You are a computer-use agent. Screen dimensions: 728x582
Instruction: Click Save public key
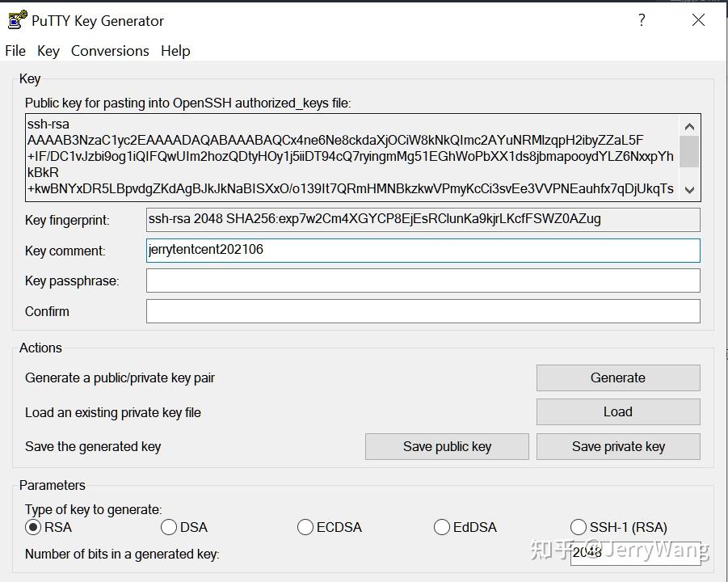(x=446, y=446)
